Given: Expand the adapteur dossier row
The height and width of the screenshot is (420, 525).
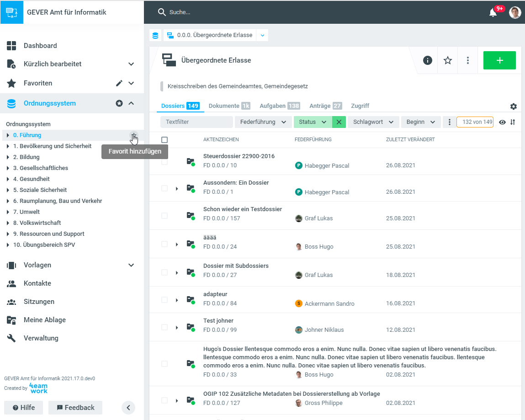Looking at the screenshot, I should point(177,300).
